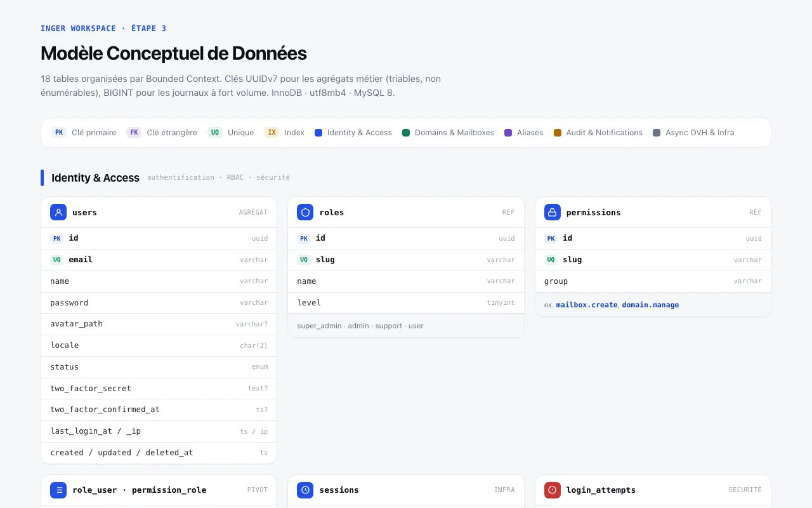Click the AGRÉGAT tag on users card
This screenshot has width=812, height=508.
coord(253,213)
